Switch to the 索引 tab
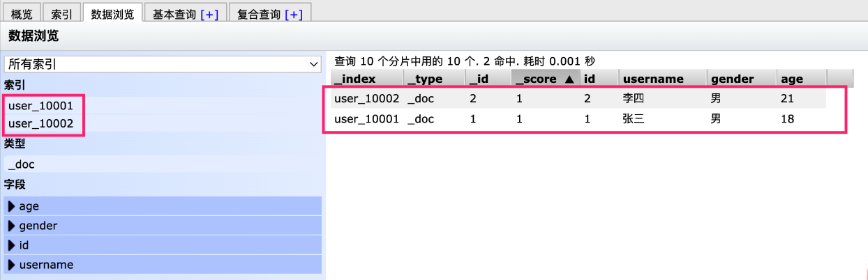The width and height of the screenshot is (868, 280). click(61, 13)
